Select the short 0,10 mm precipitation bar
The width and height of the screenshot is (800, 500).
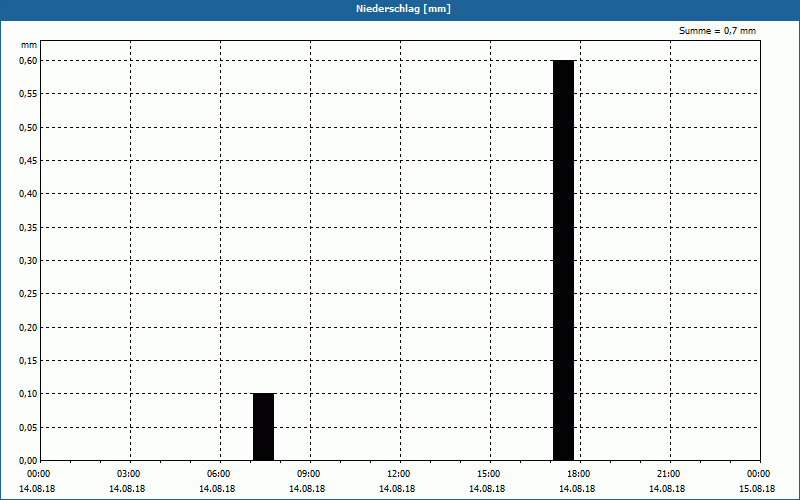pyautogui.click(x=264, y=427)
